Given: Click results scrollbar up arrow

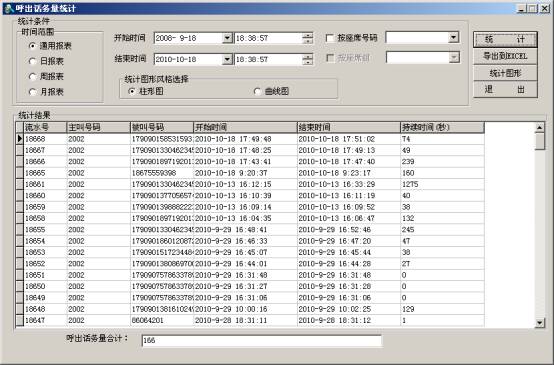Looking at the screenshot, I should pyautogui.click(x=540, y=128).
